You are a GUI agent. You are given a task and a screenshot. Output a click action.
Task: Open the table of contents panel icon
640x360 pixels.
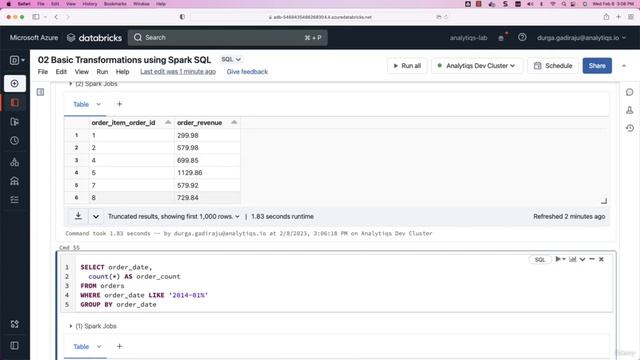click(40, 92)
